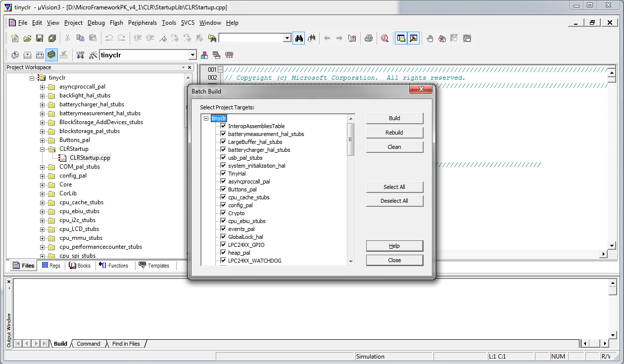Click the Download to Flash LOAD icon
The height and width of the screenshot is (364, 624).
click(x=80, y=55)
